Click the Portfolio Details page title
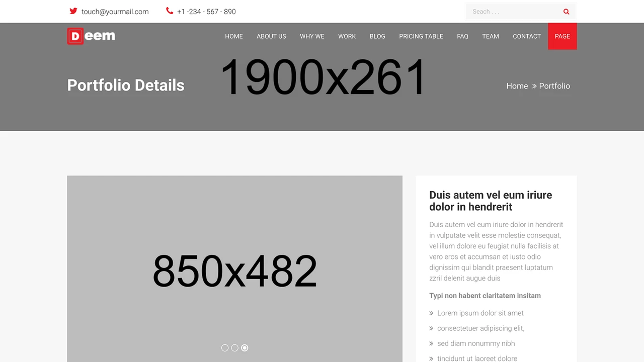This screenshot has height=362, width=644. pyautogui.click(x=126, y=85)
